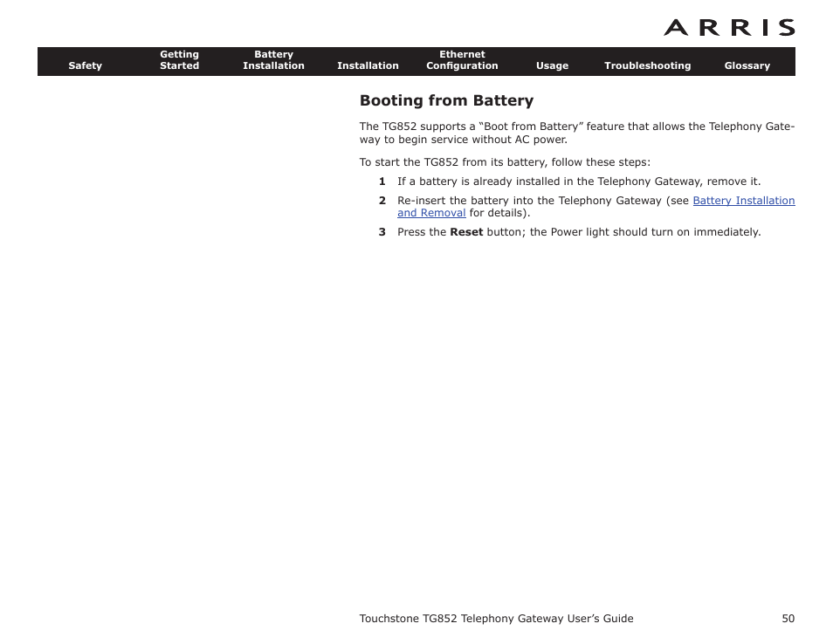The height and width of the screenshot is (644, 833).
Task: Click the paragraph starting 'The TG852 supports'
Action: click(x=577, y=133)
